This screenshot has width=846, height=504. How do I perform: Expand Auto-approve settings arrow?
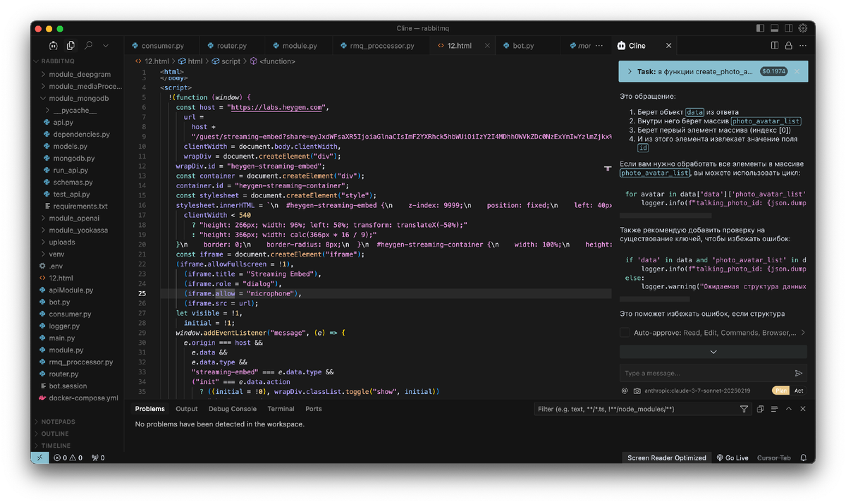(x=802, y=332)
